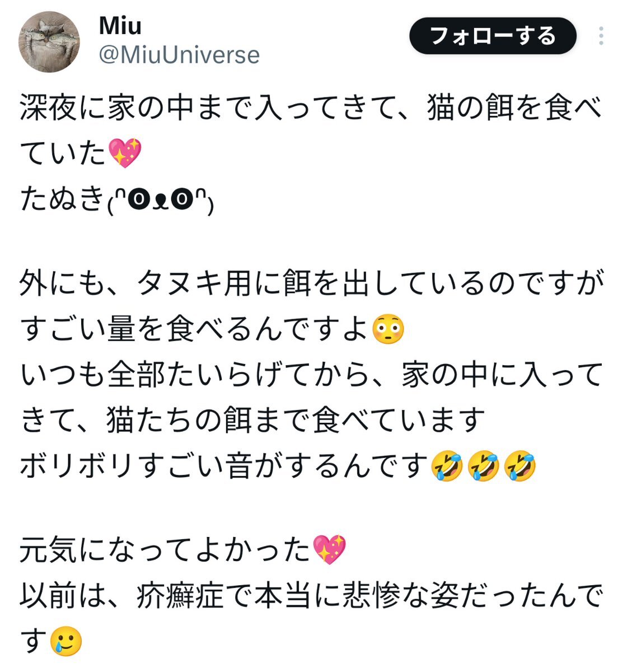Click the line 外にも、タヌキ用に餌を出している
This screenshot has height=672, width=632.
click(312, 283)
